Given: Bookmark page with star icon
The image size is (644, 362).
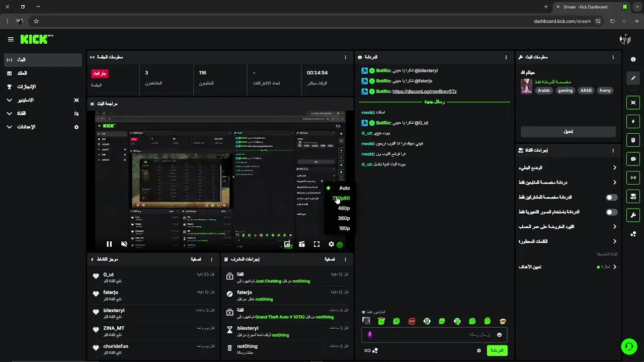Looking at the screenshot, I should (36, 21).
